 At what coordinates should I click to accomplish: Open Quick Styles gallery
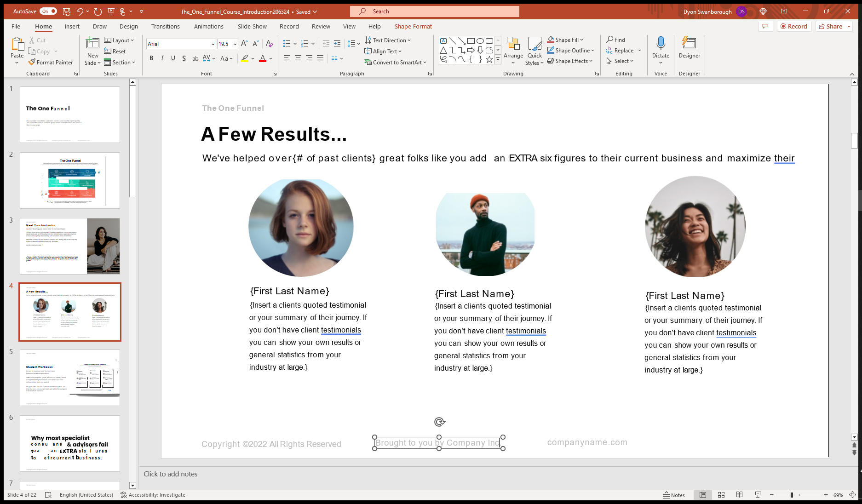pos(534,51)
